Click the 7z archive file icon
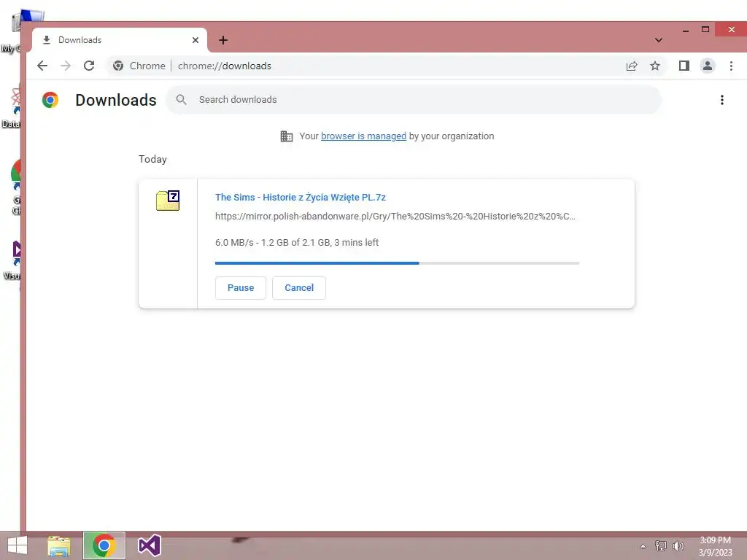 point(168,201)
